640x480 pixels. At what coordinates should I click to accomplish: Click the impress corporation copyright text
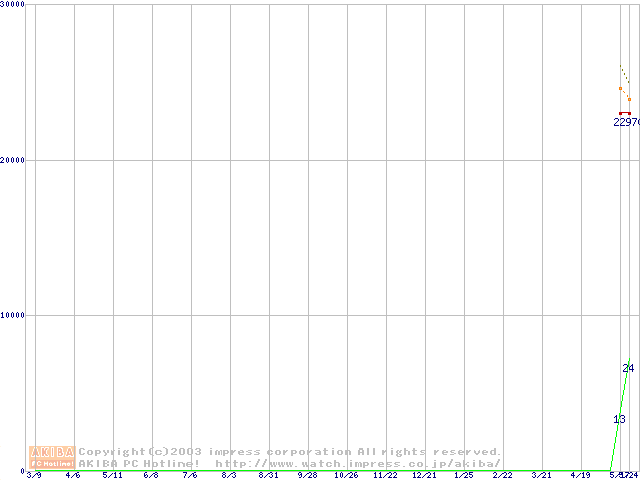click(290, 452)
